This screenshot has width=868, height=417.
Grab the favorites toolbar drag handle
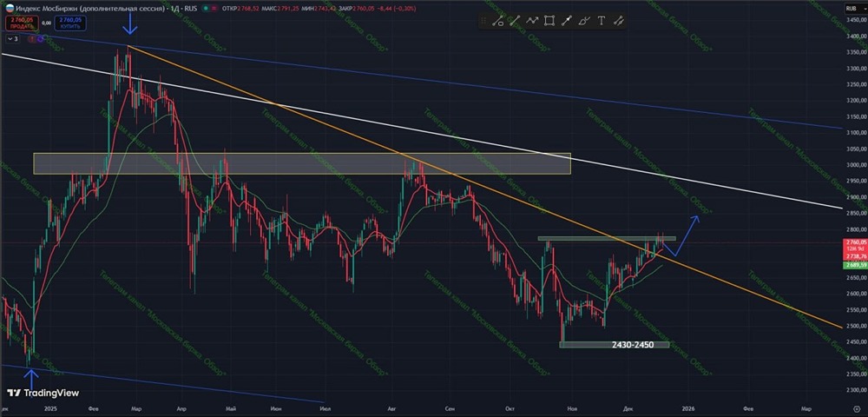coord(483,22)
